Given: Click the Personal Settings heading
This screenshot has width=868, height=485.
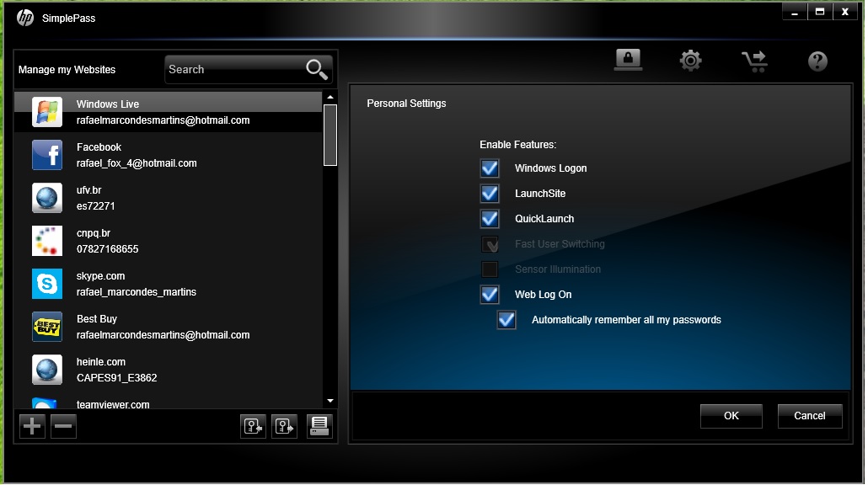Looking at the screenshot, I should coord(406,104).
